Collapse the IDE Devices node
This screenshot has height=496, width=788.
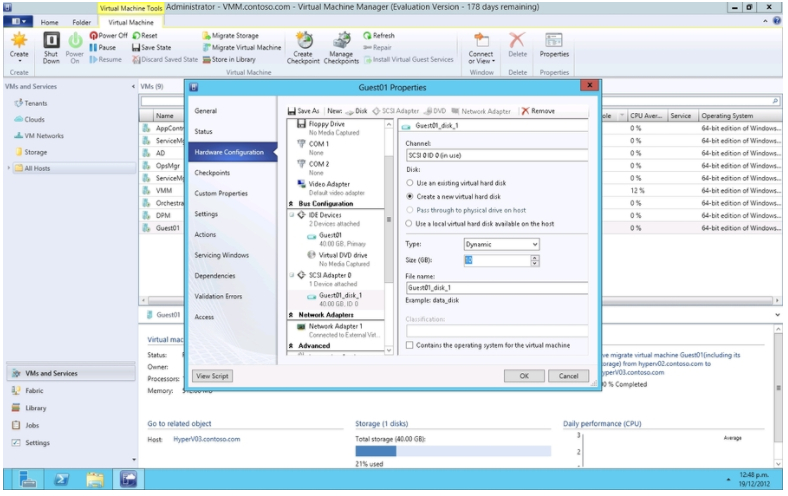pos(291,215)
